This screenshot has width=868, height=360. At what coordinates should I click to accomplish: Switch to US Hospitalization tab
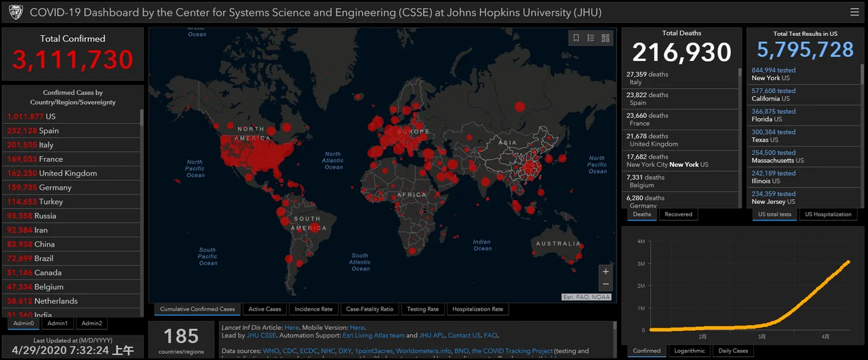point(828,214)
